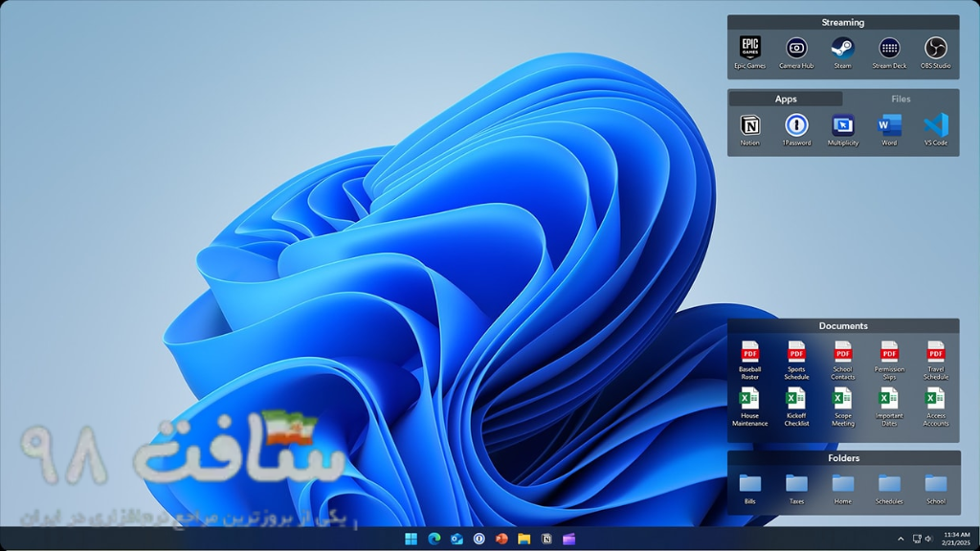The image size is (980, 551).
Task: Select the Sports Schedule PDF
Action: pos(796,361)
